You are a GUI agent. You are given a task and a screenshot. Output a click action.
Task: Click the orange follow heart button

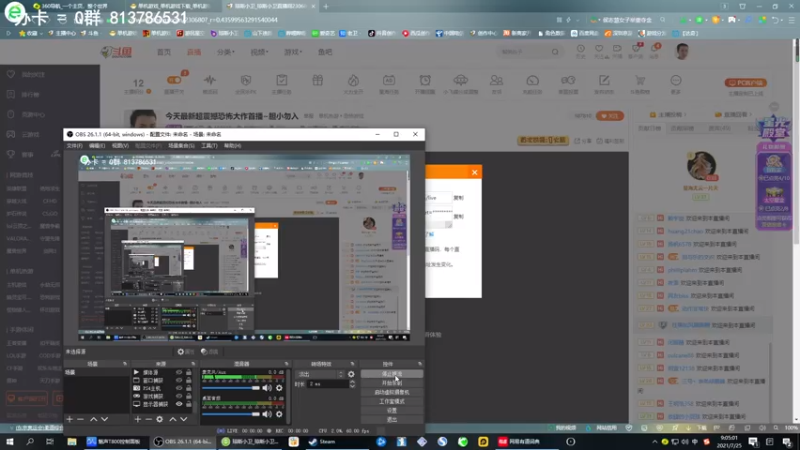click(x=610, y=116)
